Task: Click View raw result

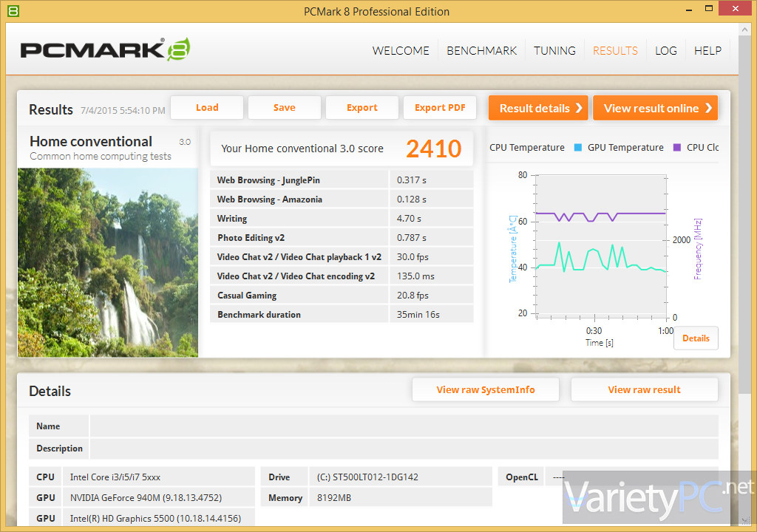Action: (644, 390)
